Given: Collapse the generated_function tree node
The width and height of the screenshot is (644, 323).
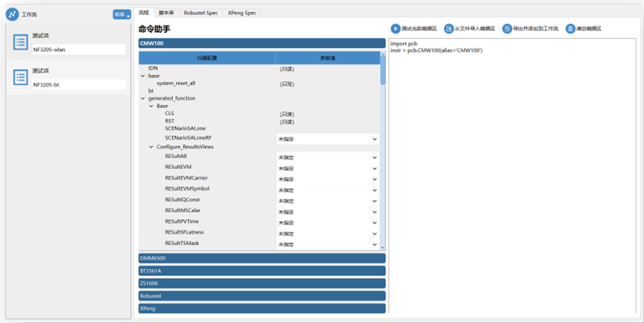Looking at the screenshot, I should pos(142,99).
